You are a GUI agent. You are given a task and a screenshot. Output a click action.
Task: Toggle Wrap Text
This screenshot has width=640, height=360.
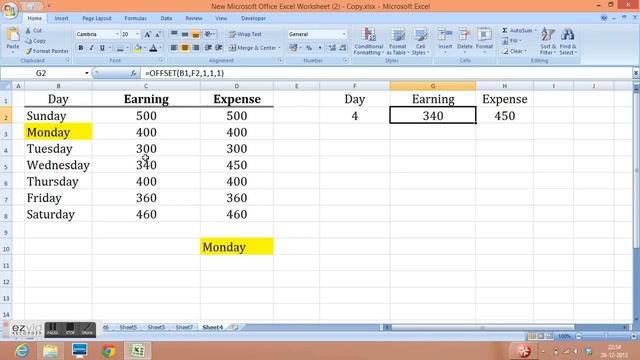[245, 34]
